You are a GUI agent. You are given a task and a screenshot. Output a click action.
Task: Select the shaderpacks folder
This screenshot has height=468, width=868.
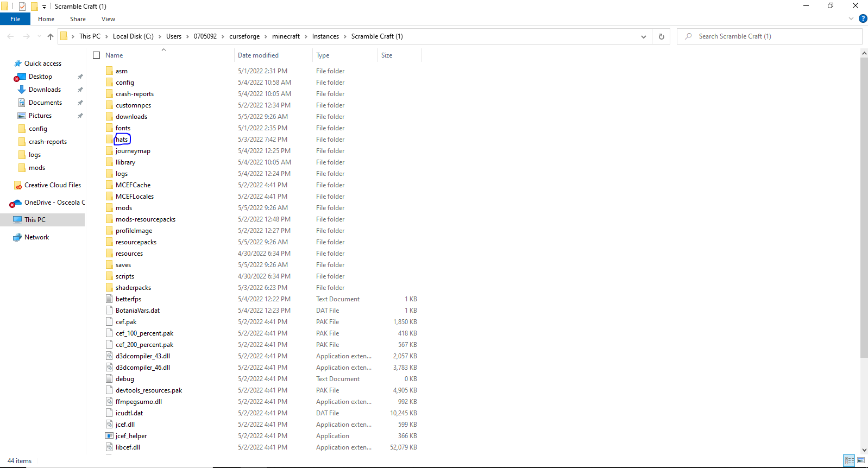pos(133,288)
